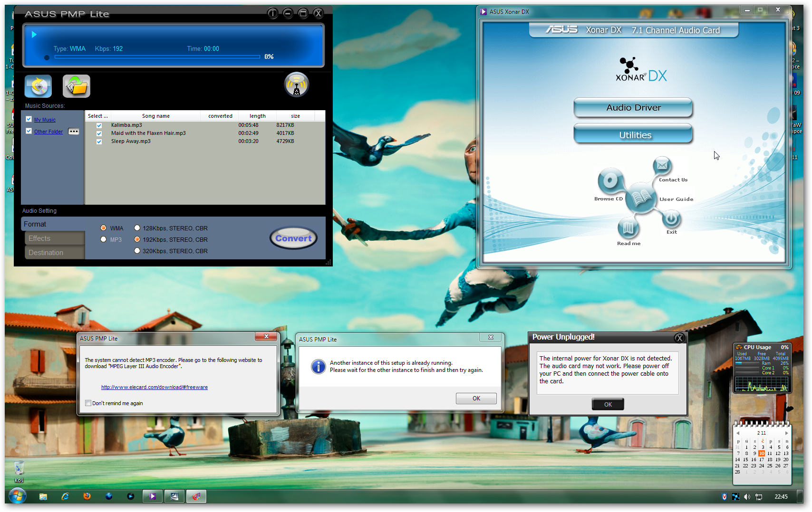Select the Kalimba.mp3 song row

(x=205, y=125)
